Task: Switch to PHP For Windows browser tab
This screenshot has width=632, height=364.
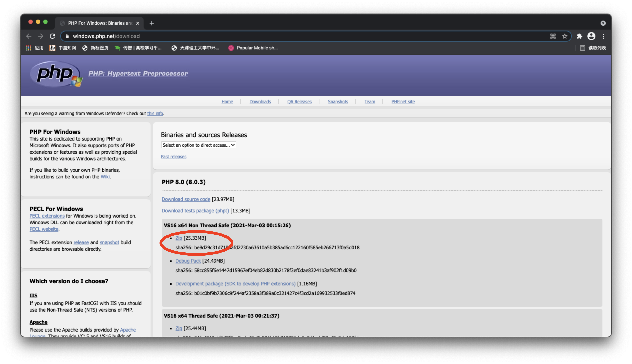Action: 99,23
